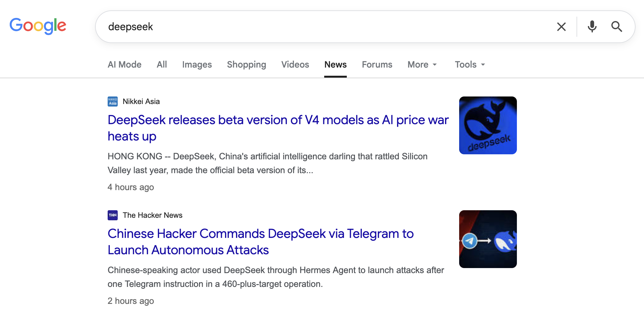Open the Videos tab
The height and width of the screenshot is (313, 644).
(295, 64)
